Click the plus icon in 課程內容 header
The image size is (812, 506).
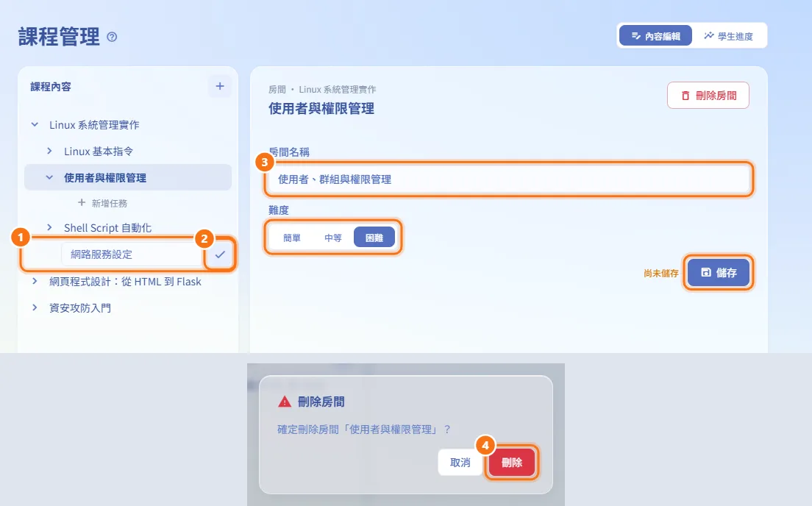pyautogui.click(x=220, y=86)
